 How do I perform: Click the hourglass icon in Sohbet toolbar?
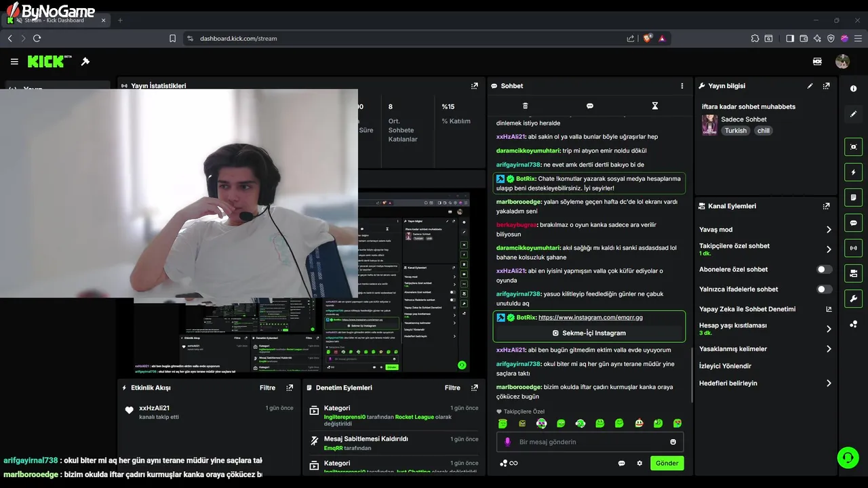[654, 106]
